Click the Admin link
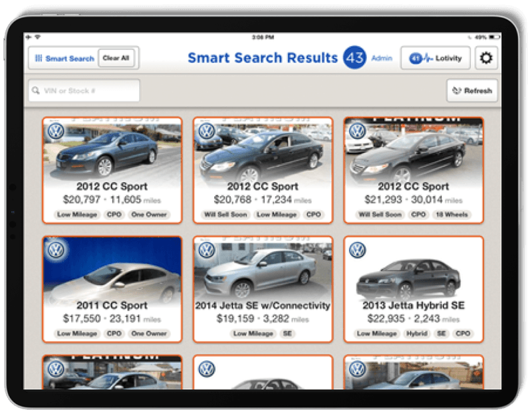Viewport: 532px width, 412px height. (x=382, y=58)
